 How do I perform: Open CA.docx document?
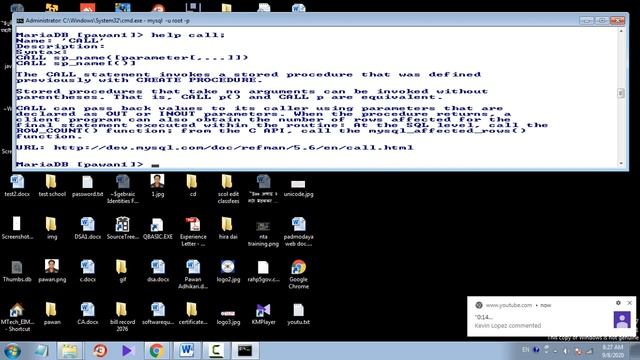pos(87,313)
